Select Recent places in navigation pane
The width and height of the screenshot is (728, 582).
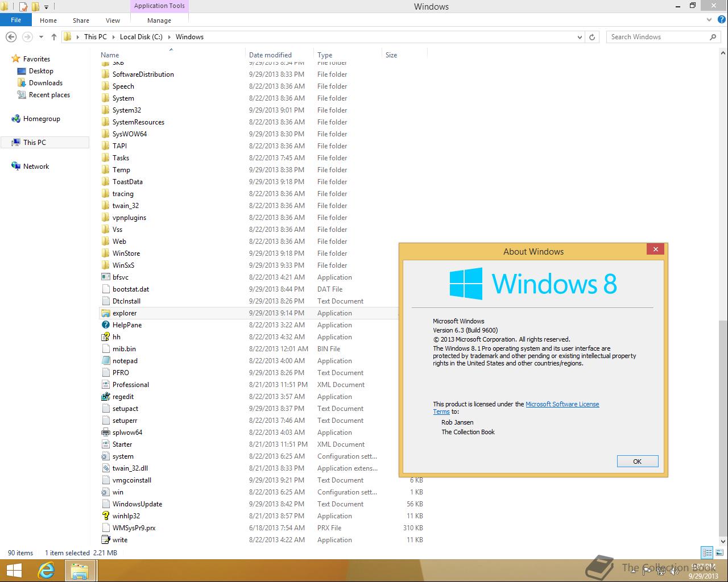coord(49,95)
